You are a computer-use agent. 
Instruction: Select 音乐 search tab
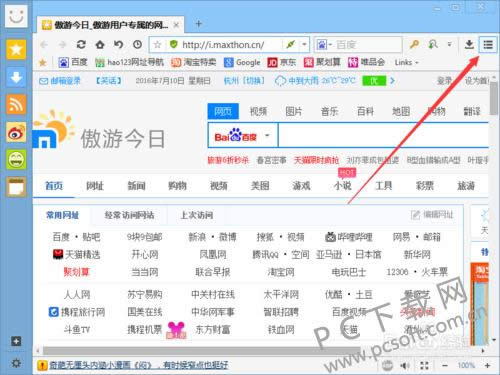[x=329, y=111]
